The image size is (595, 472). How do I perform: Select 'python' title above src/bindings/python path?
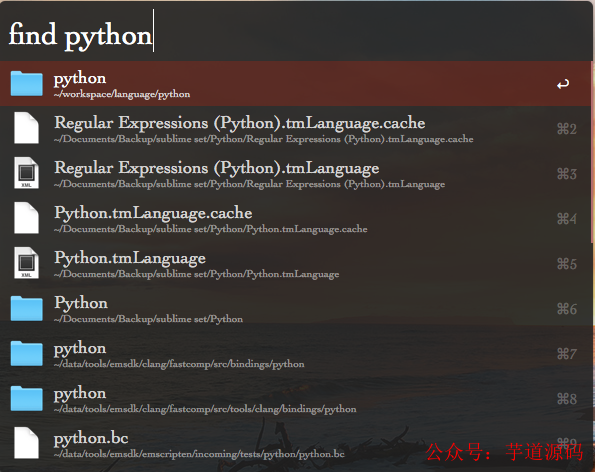pos(80,348)
